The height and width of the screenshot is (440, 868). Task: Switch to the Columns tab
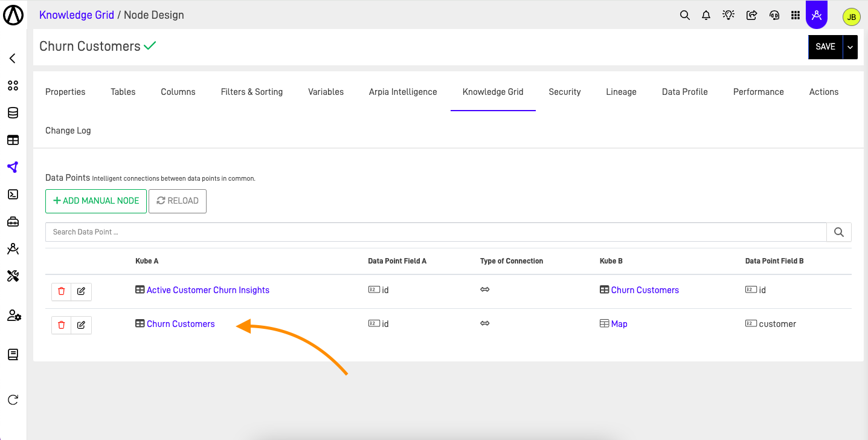[178, 92]
